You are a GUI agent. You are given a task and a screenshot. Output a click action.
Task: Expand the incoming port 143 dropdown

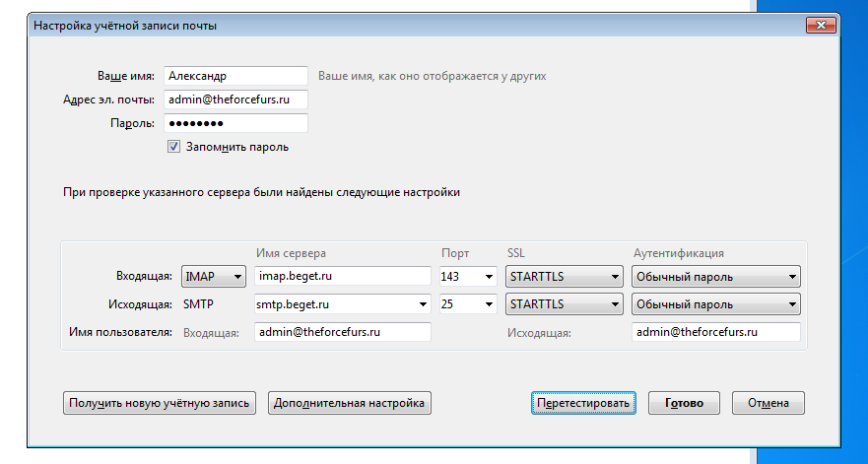point(489,276)
